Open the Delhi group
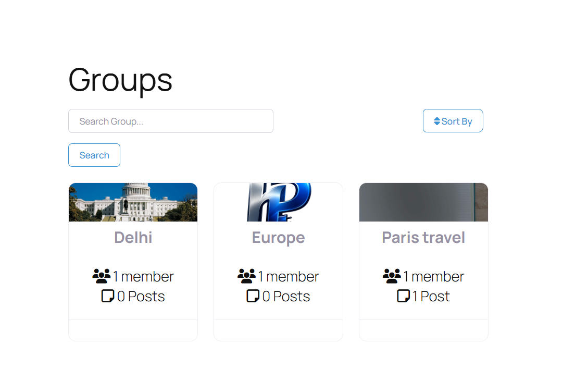 coord(133,237)
